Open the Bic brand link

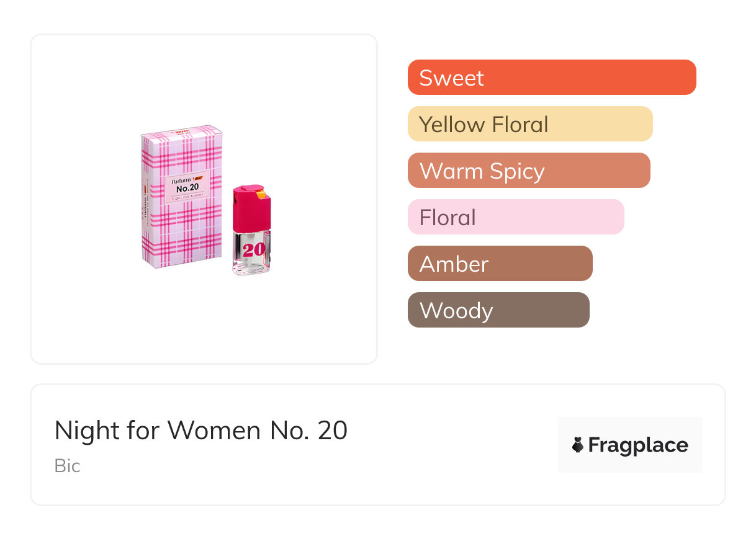pyautogui.click(x=67, y=466)
